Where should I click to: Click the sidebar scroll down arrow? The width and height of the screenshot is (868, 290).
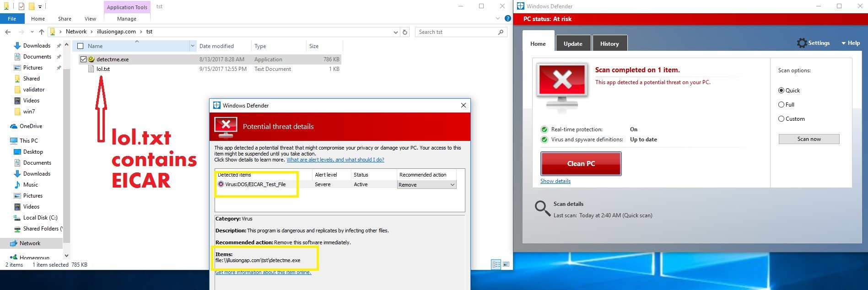[x=67, y=256]
